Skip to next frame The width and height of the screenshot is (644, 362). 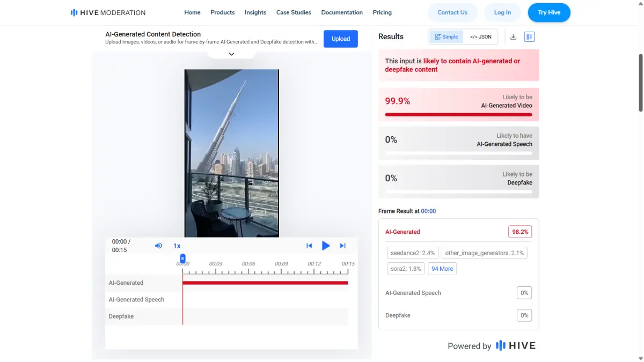coord(342,246)
